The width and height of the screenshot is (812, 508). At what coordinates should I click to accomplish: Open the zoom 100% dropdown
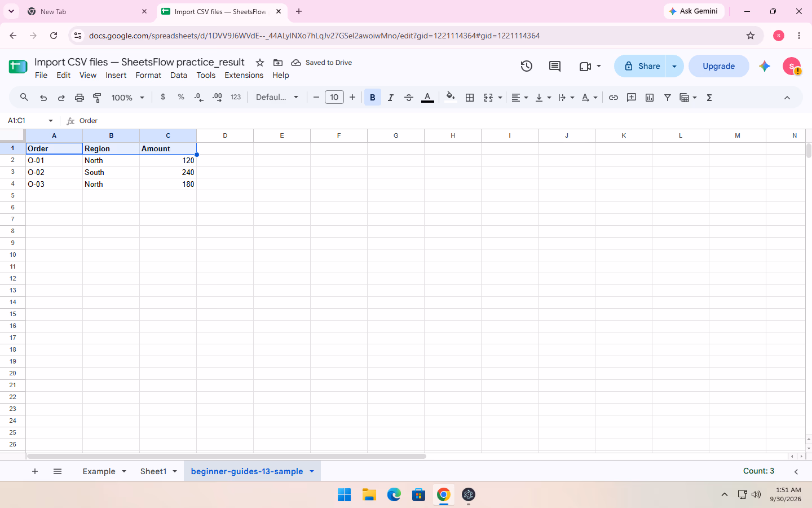click(128, 98)
